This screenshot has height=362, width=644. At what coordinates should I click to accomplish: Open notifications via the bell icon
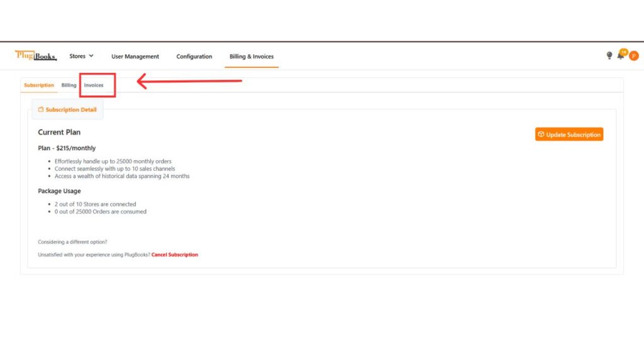coord(620,57)
